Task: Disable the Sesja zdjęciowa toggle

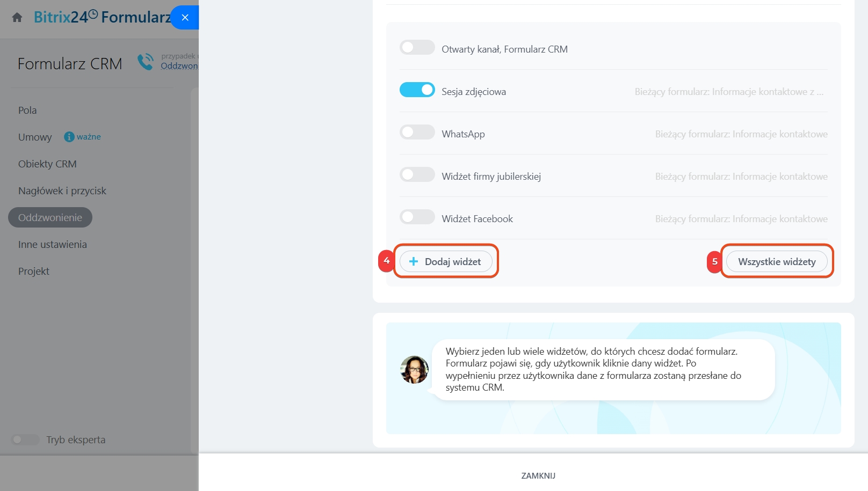Action: click(x=417, y=90)
